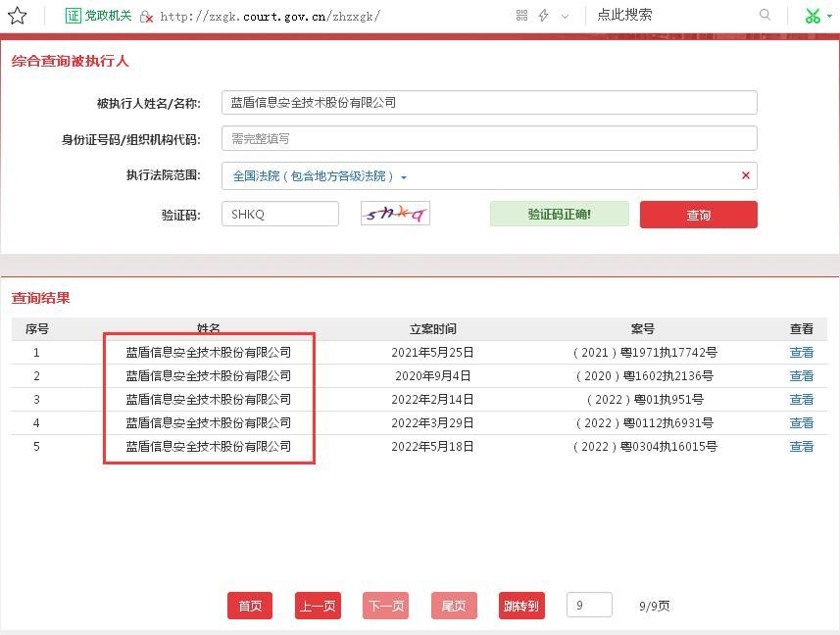Open 查看 link for case 粤01执951号
Image resolution: width=840 pixels, height=635 pixels.
pyautogui.click(x=801, y=400)
